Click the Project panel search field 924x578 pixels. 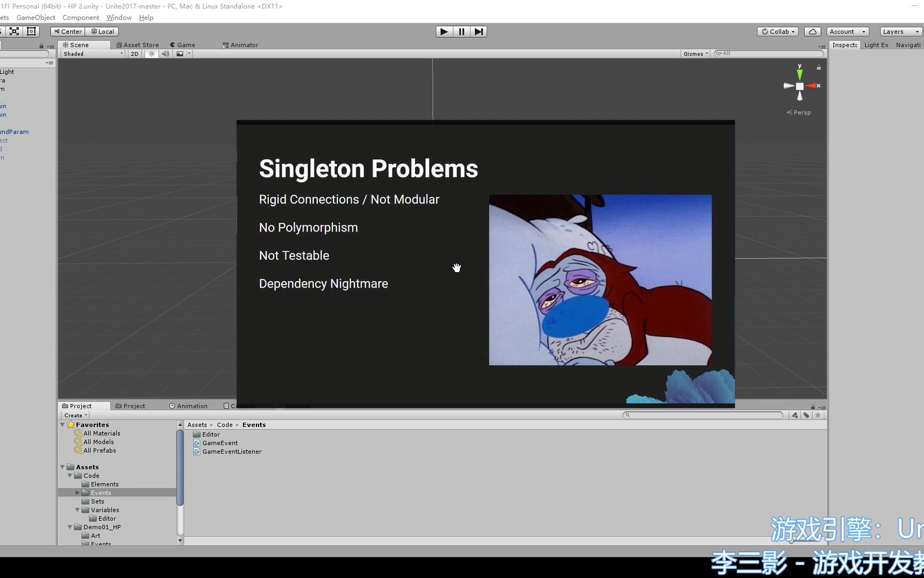[x=703, y=415]
